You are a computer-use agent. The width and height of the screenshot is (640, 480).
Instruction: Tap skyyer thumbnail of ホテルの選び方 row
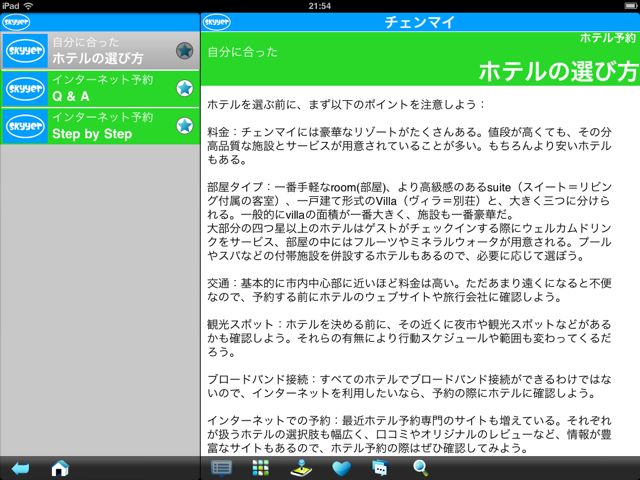[25, 51]
